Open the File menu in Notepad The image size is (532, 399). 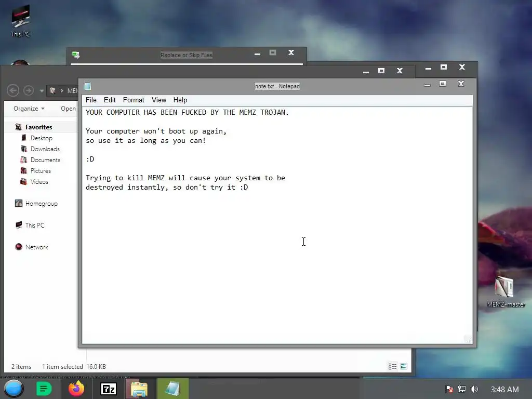pyautogui.click(x=91, y=100)
